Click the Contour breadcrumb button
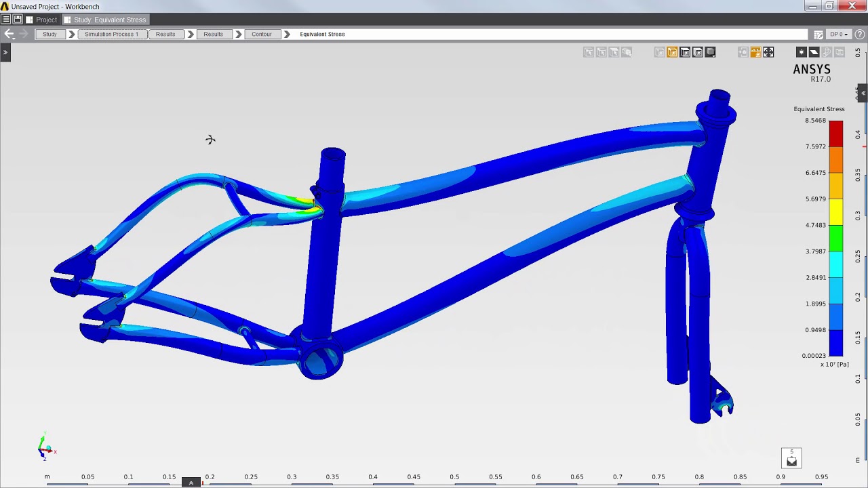 (262, 34)
